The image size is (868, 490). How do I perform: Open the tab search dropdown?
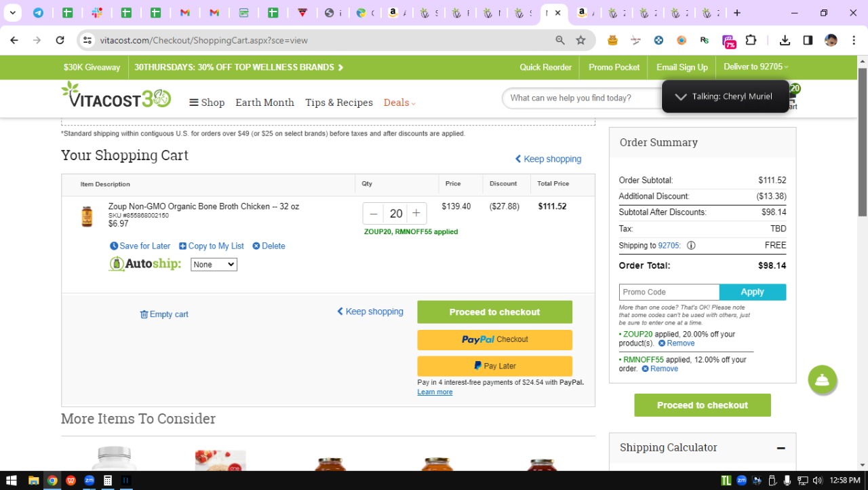click(x=12, y=13)
